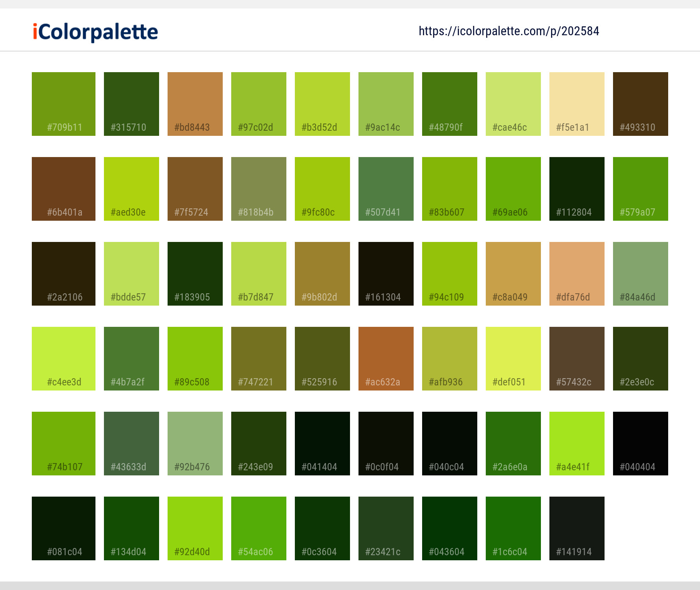
Task: Select the #94c109 swatch
Action: 450,274
